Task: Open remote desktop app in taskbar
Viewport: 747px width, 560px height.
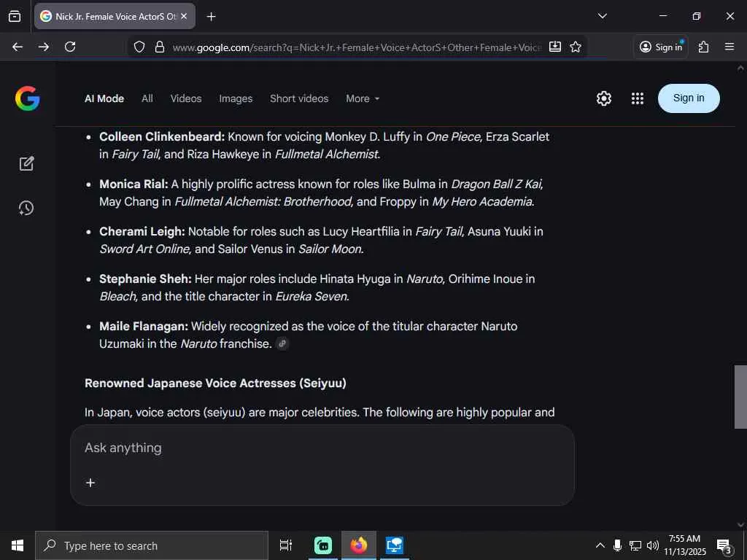Action: point(395,545)
